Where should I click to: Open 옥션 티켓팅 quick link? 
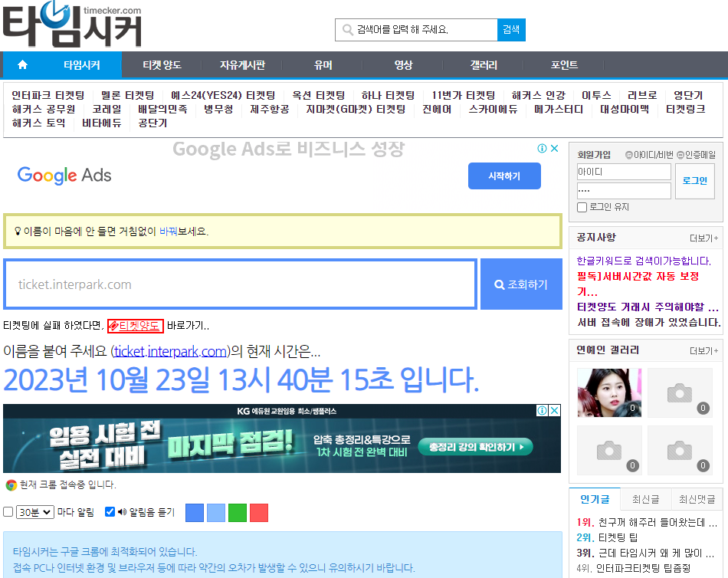click(319, 95)
